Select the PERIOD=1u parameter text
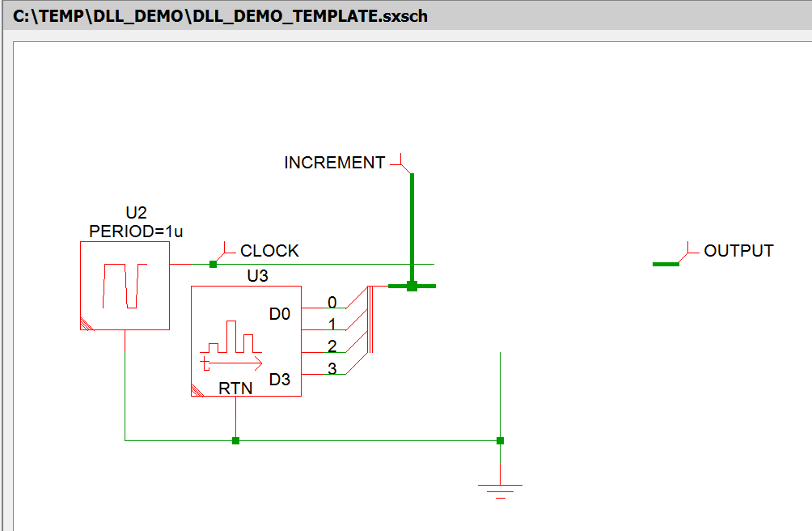The width and height of the screenshot is (812, 531). coord(136,232)
